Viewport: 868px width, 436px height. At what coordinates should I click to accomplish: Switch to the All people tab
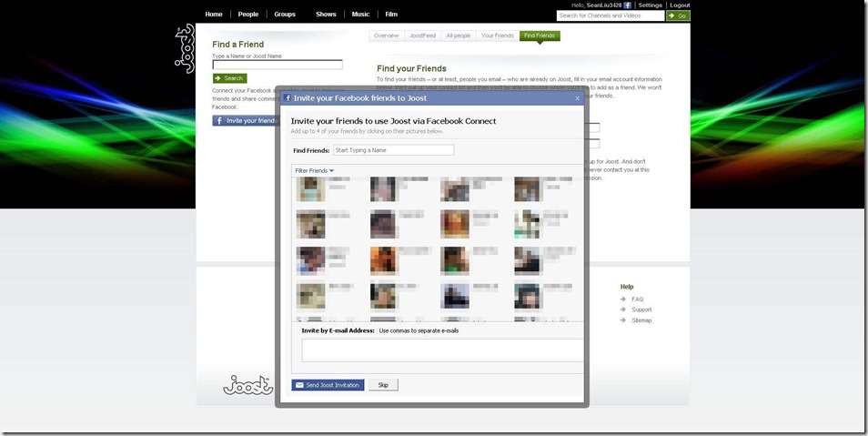point(458,35)
